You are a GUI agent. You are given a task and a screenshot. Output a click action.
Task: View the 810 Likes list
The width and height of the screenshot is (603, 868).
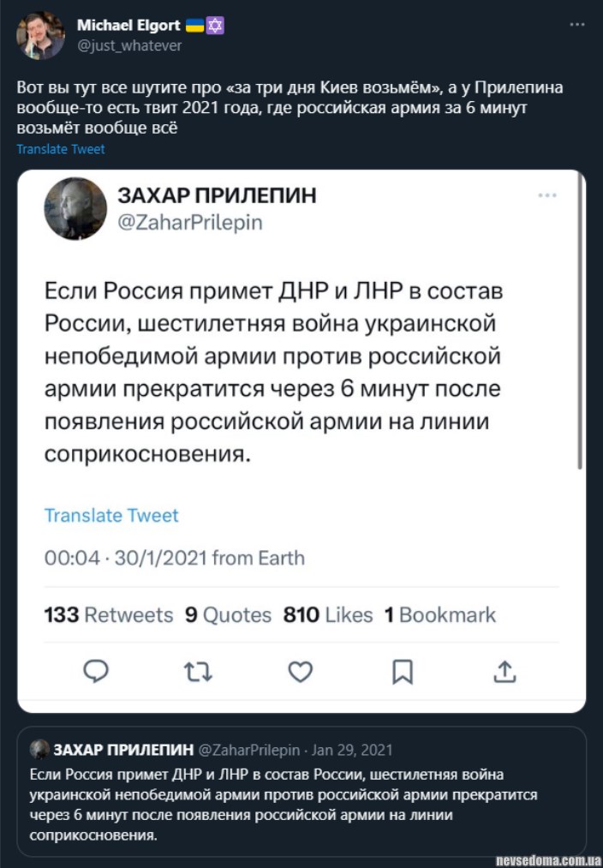[329, 614]
